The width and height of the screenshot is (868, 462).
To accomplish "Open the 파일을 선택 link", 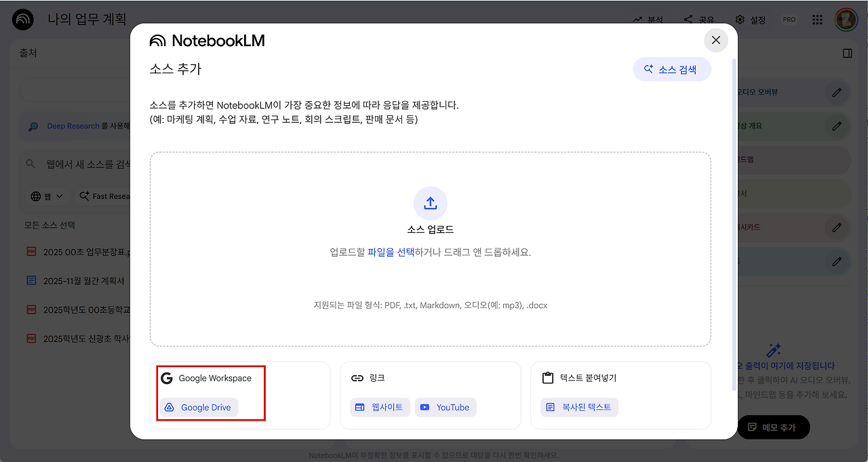I will pos(391,252).
